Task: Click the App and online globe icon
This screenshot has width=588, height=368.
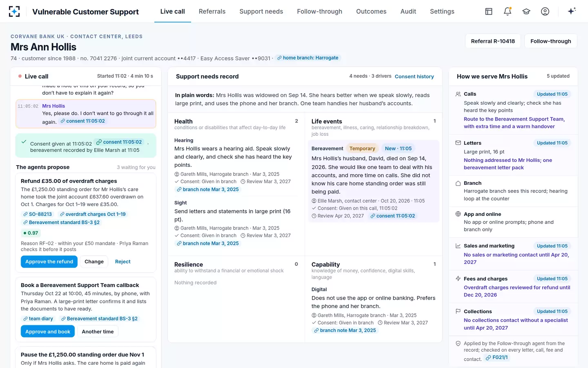Action: coord(458,214)
